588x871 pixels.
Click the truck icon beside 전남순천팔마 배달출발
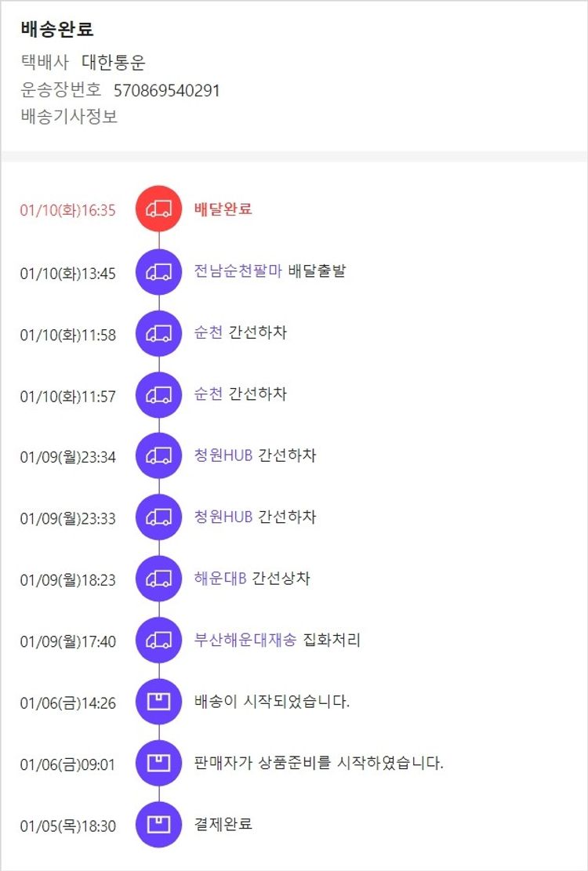point(159,272)
